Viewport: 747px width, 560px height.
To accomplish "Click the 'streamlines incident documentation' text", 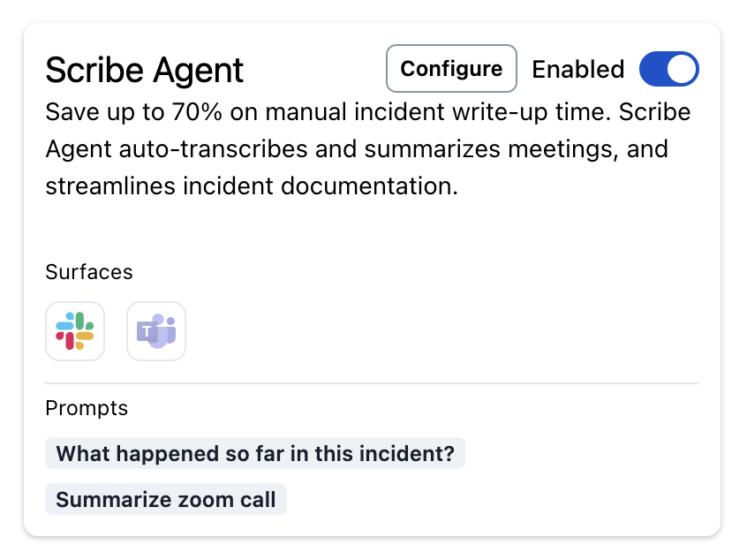I will pos(252,185).
